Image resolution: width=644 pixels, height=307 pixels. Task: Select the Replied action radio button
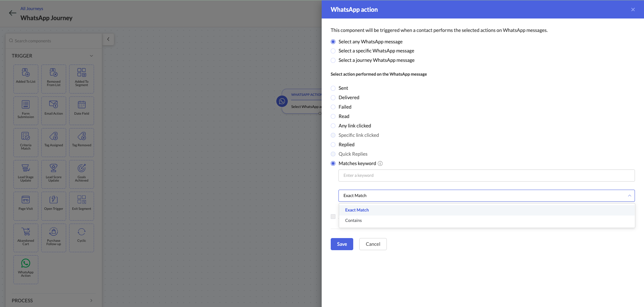pyautogui.click(x=333, y=145)
